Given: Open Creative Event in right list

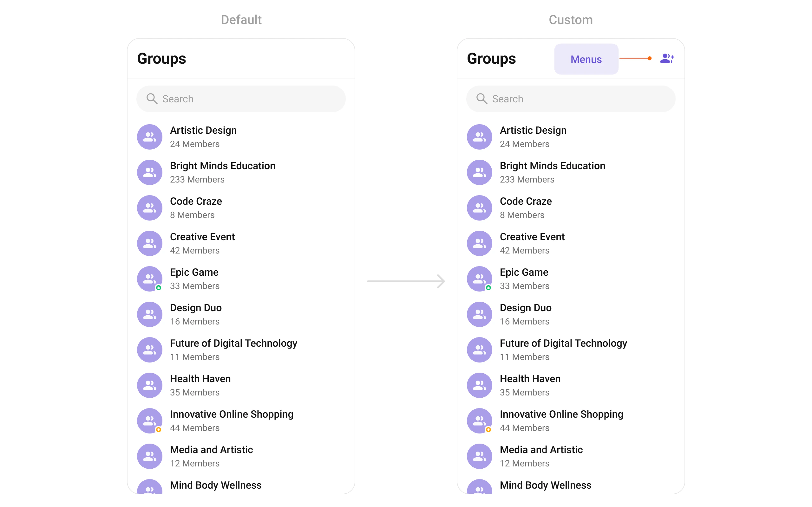Looking at the screenshot, I should 532,237.
